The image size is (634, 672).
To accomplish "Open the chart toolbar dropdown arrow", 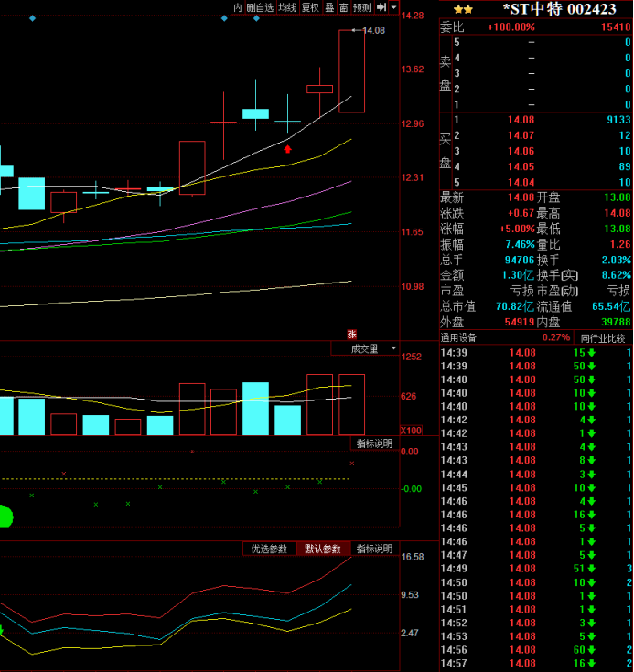I will point(394,7).
